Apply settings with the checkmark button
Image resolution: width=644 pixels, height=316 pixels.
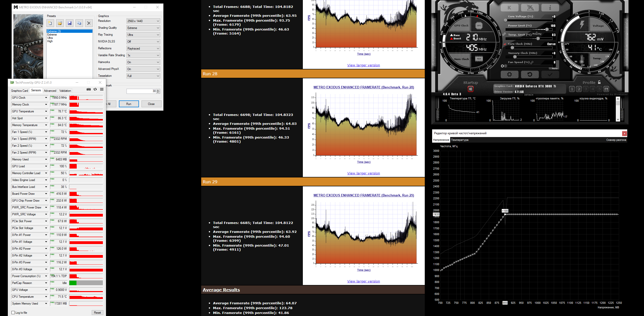coord(550,74)
